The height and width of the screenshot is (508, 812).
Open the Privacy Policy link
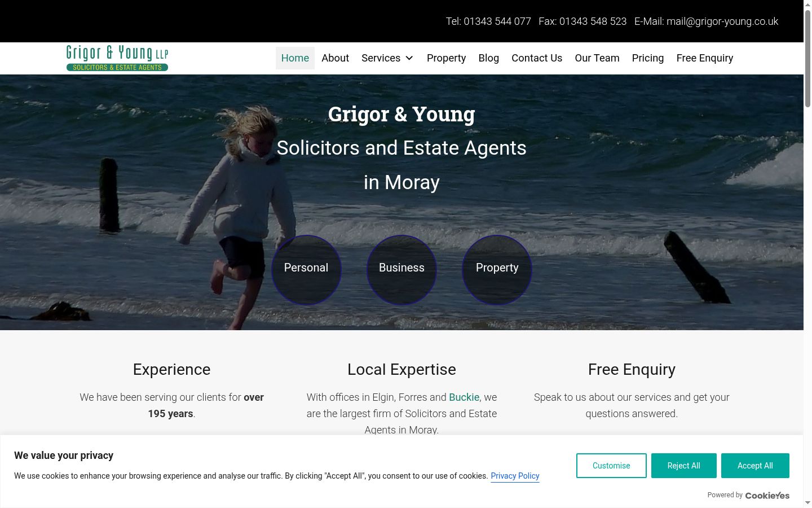pyautogui.click(x=515, y=476)
